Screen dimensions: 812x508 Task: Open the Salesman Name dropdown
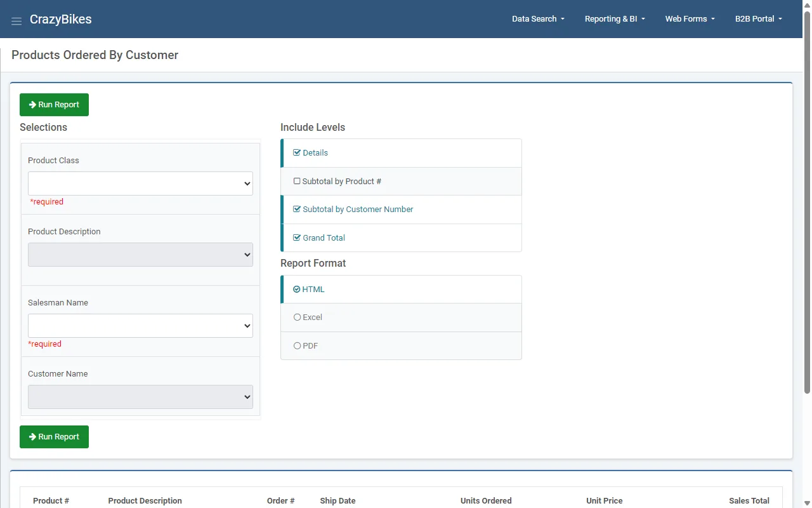pos(140,326)
